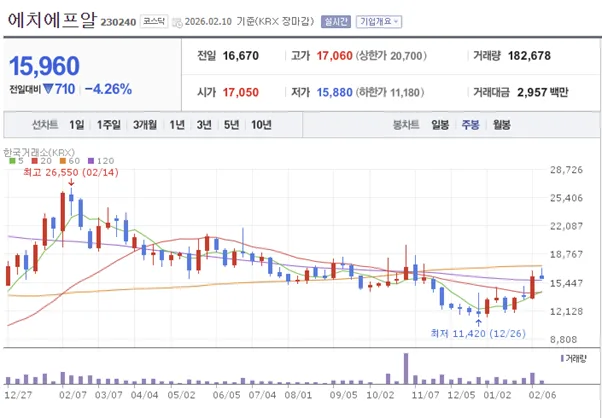602x418 pixels.
Task: Click the 8,808 price axis label
Action: tap(566, 340)
